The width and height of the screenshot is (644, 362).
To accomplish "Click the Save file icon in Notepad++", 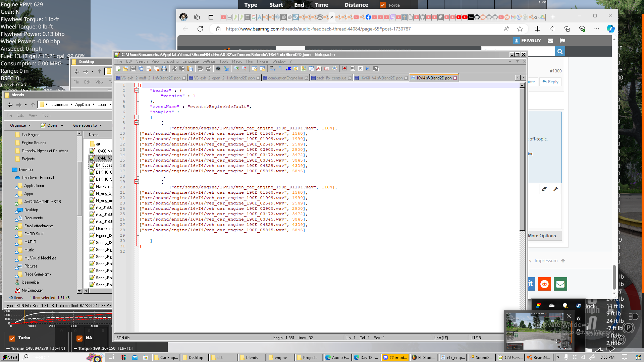I will [x=133, y=68].
